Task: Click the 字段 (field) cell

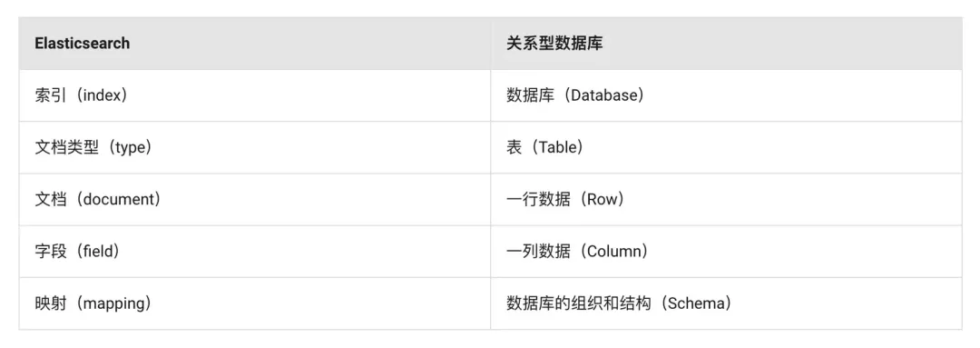Action: [254, 251]
